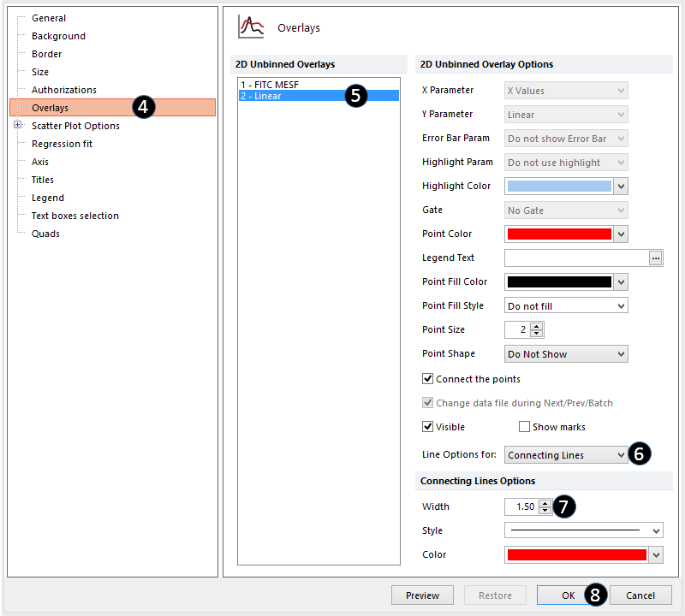This screenshot has width=685, height=616.
Task: Select Regression fit in category tree
Action: click(x=62, y=144)
